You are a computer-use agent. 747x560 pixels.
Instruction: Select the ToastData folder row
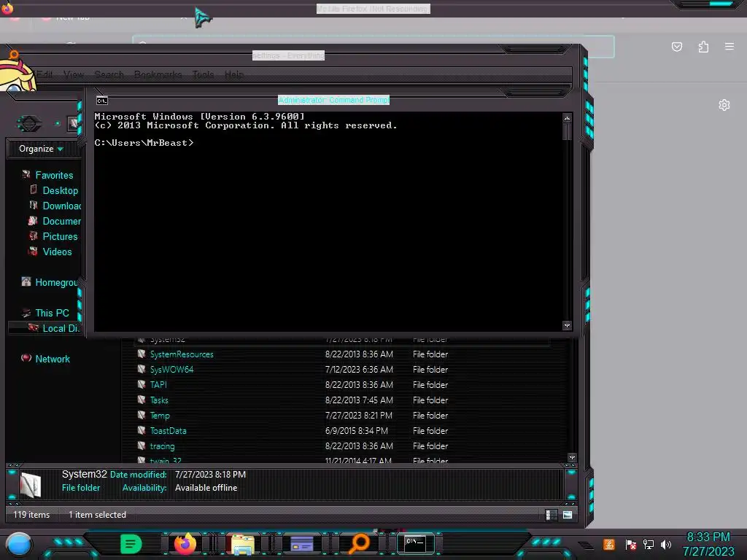point(343,430)
